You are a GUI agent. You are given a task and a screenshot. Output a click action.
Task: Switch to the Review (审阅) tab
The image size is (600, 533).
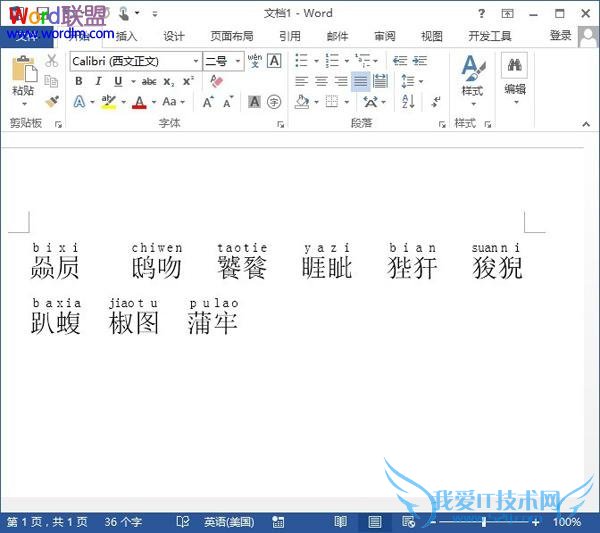385,36
